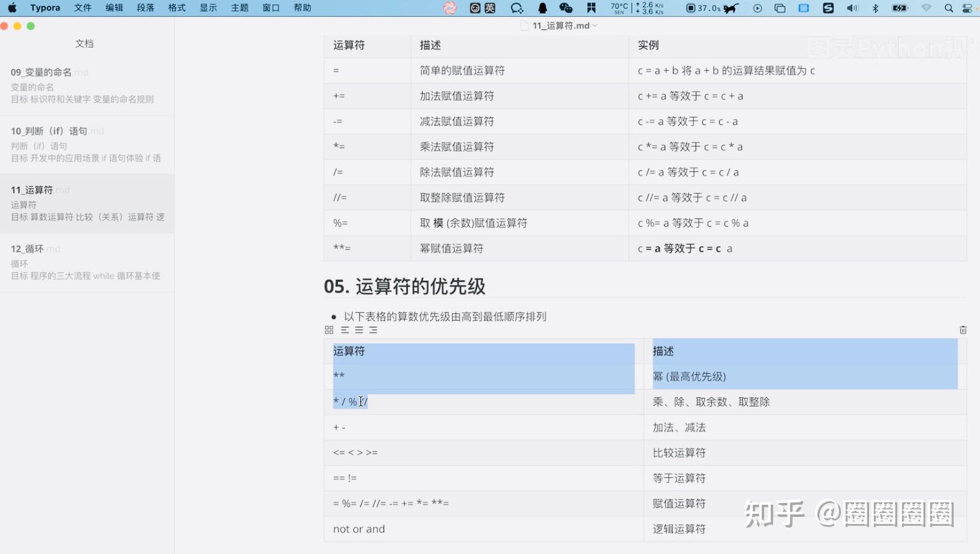
Task: Open the 显示 menu
Action: coord(208,8)
